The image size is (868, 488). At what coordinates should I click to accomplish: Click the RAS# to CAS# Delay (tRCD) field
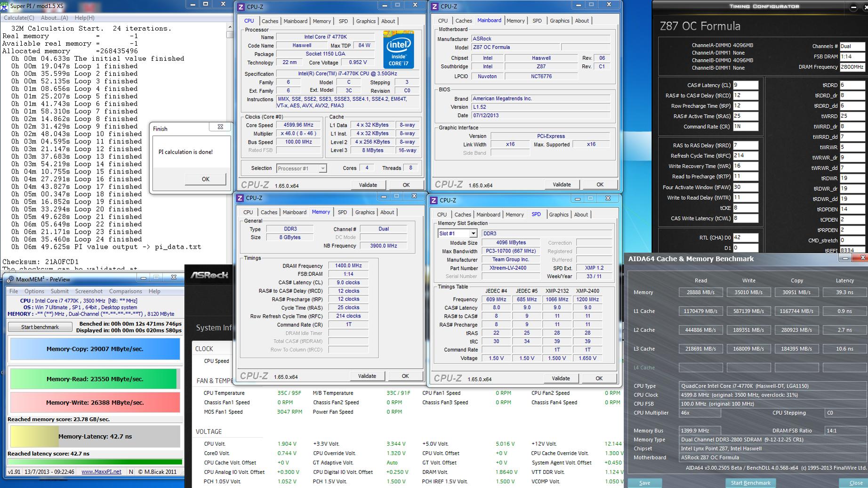click(746, 96)
